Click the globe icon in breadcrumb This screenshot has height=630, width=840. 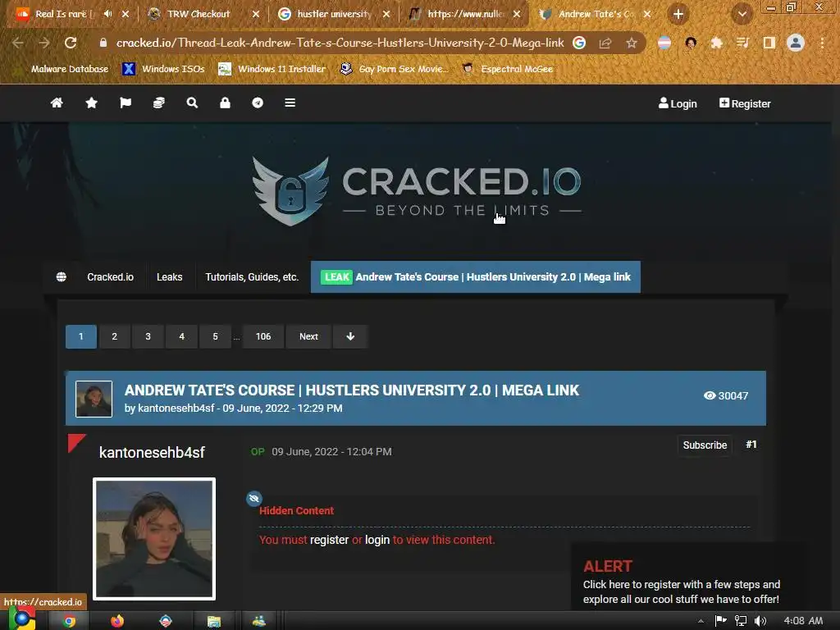click(x=61, y=277)
